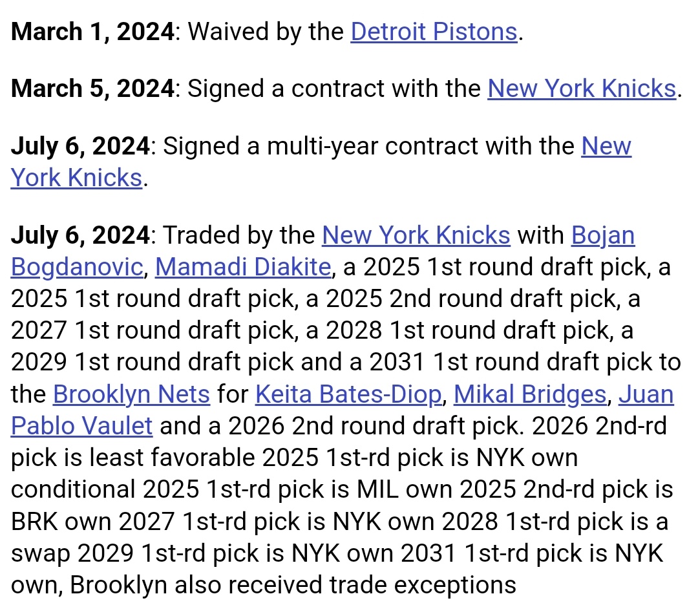Click the bold date March 5, 2024

coord(92,89)
